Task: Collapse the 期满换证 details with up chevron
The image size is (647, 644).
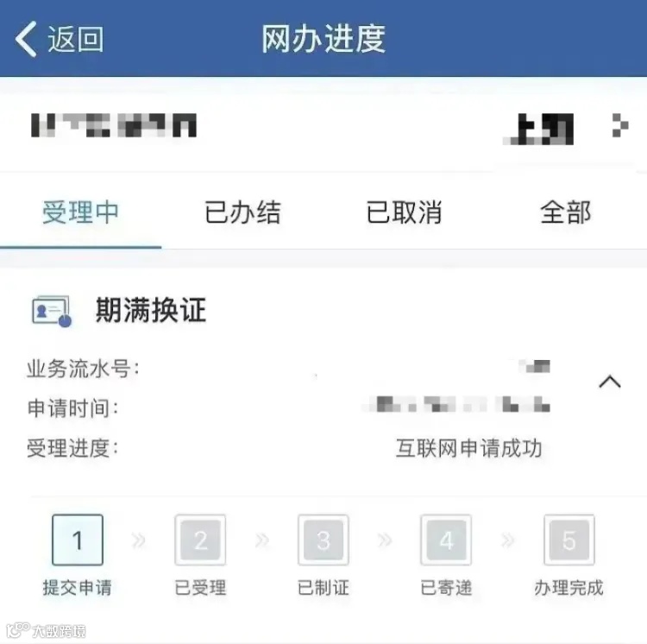Action: click(x=609, y=382)
